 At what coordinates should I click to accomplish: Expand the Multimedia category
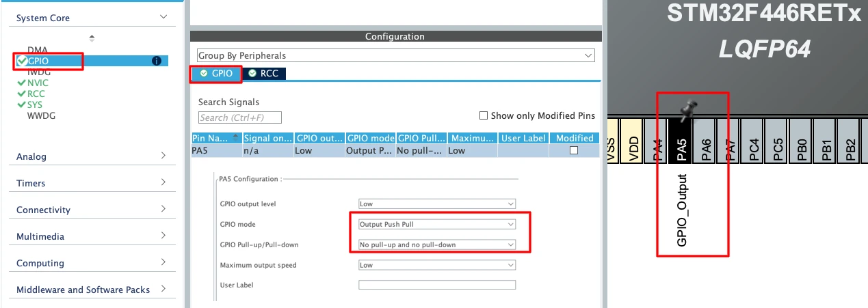163,236
